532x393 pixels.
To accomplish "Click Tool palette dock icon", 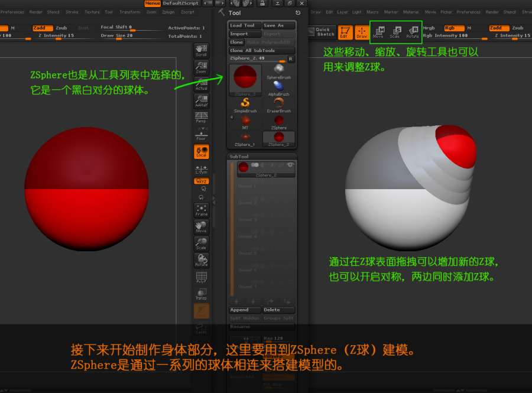I will click(x=297, y=13).
